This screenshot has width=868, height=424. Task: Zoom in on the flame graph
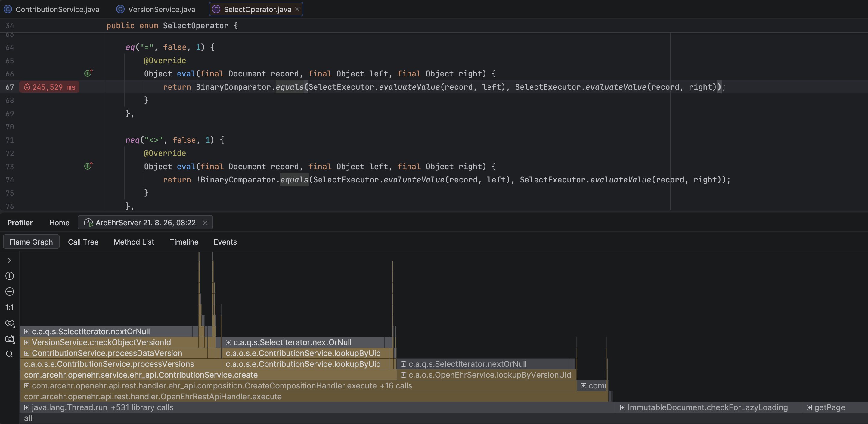[9, 276]
